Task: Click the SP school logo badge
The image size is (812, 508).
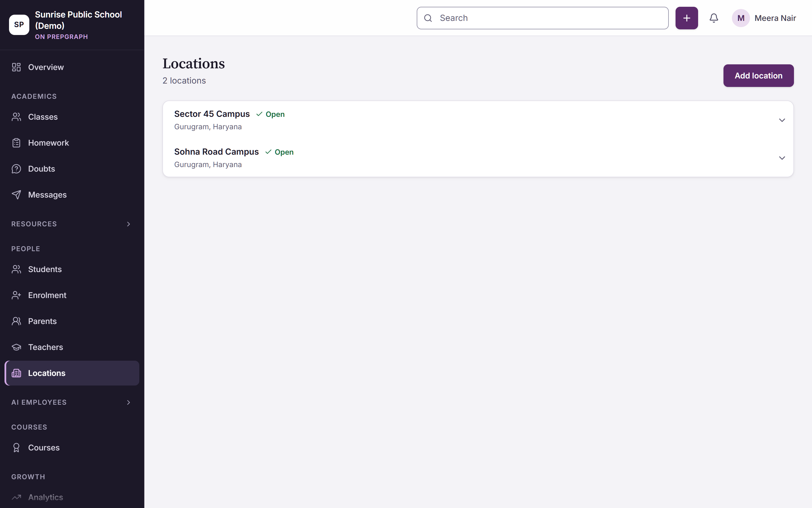Action: click(x=19, y=25)
